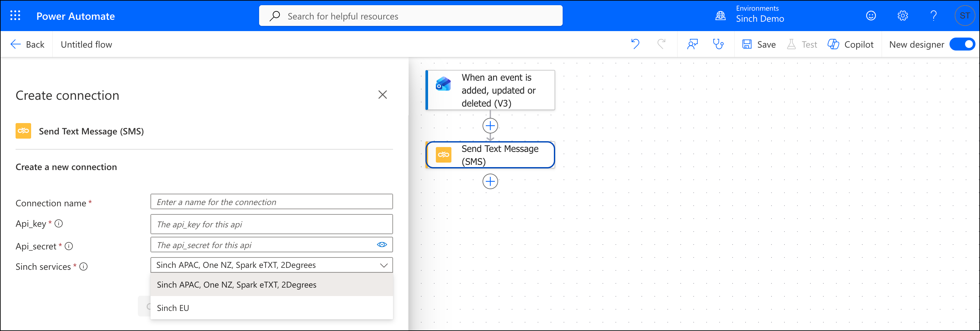
Task: Focus the Search for helpful resources box
Action: coord(411,16)
